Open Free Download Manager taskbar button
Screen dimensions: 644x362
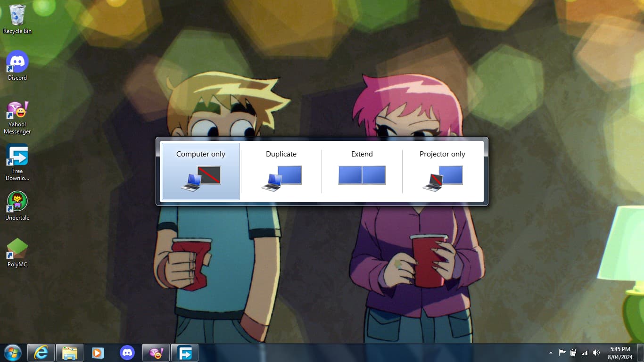pyautogui.click(x=185, y=353)
